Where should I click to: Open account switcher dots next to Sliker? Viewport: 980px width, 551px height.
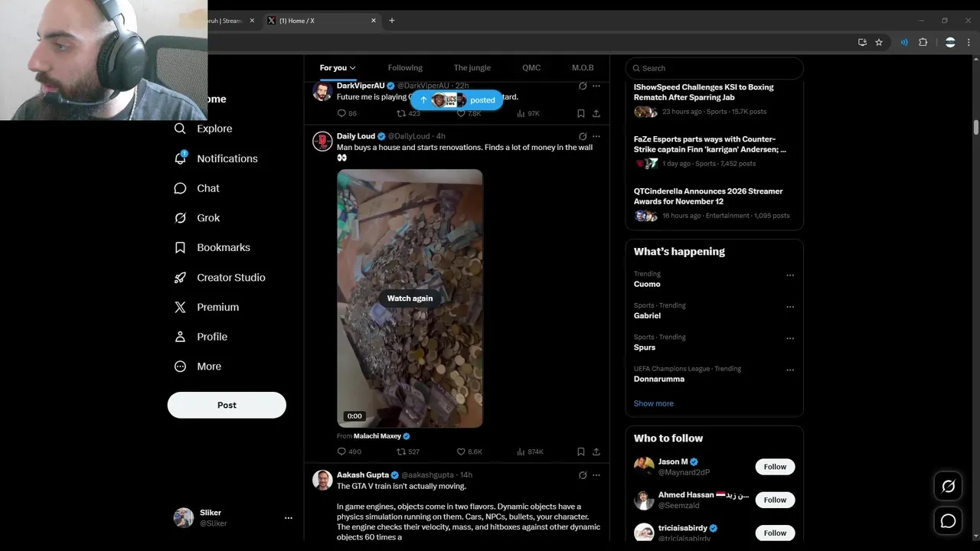coord(289,518)
